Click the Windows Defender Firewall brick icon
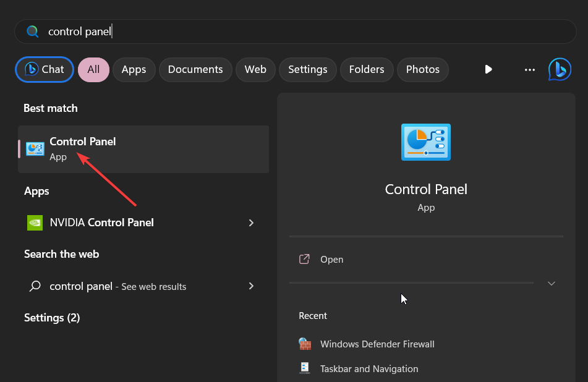Image resolution: width=588 pixels, height=382 pixels. (x=305, y=344)
